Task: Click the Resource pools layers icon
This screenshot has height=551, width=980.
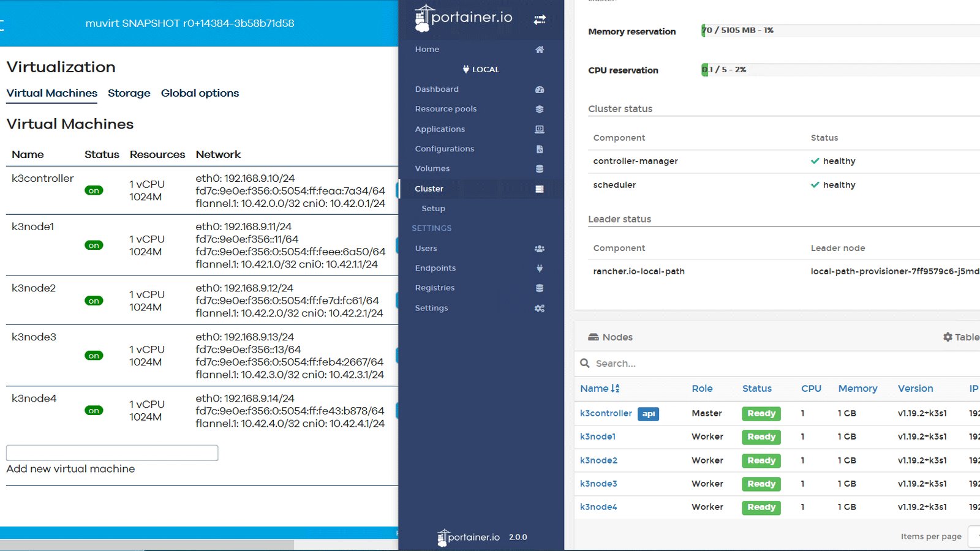Action: click(540, 109)
